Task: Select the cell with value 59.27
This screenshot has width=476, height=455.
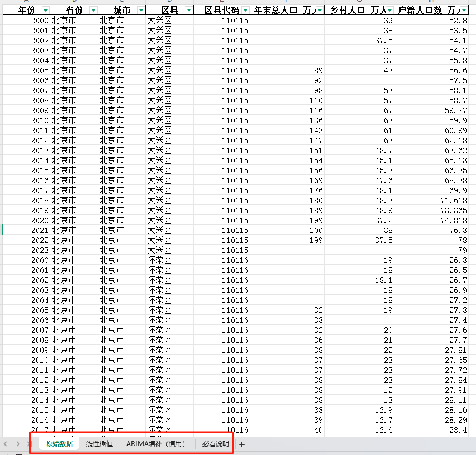Action: [431, 110]
